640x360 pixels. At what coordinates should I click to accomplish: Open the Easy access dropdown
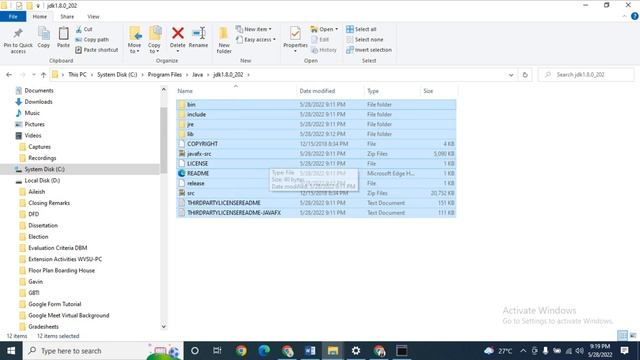[256, 40]
